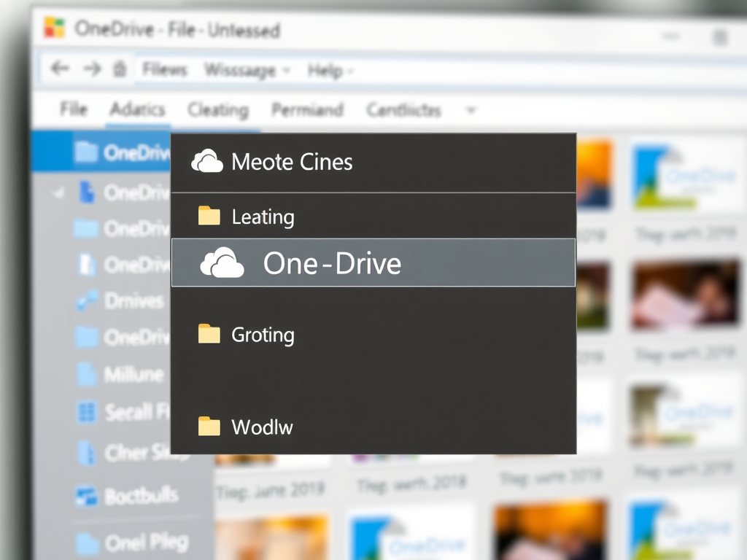The height and width of the screenshot is (560, 747).
Task: Click the cloud icon beside Meote Cines
Action: (x=206, y=161)
